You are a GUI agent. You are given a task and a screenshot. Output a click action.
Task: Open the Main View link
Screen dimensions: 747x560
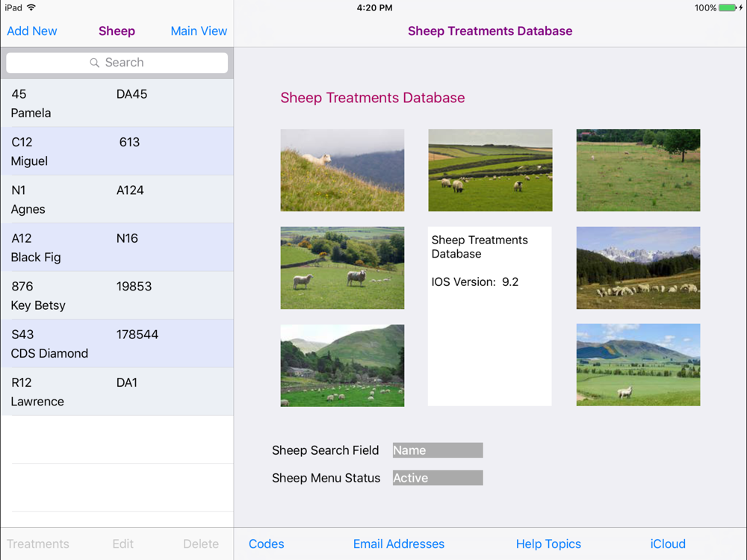[x=199, y=31]
